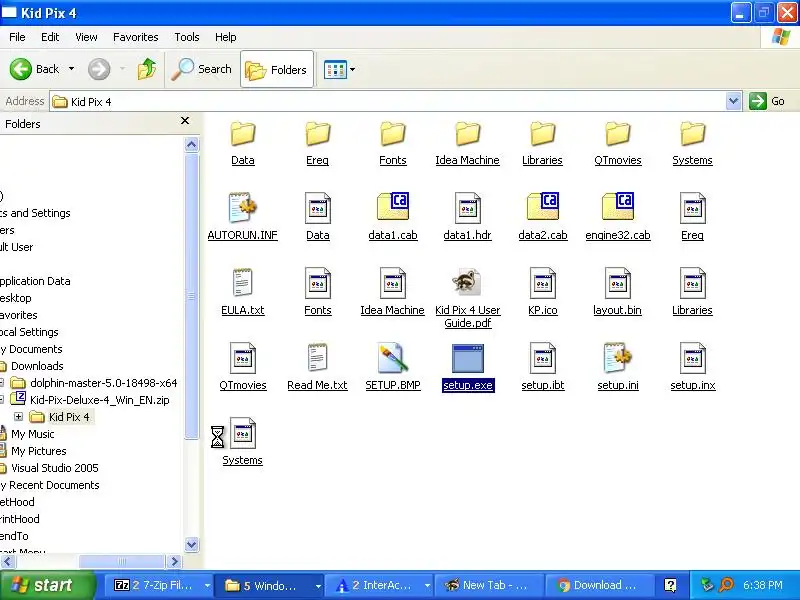Expand the Kid Pix 4 tree node
This screenshot has height=600, width=800.
pos(18,417)
